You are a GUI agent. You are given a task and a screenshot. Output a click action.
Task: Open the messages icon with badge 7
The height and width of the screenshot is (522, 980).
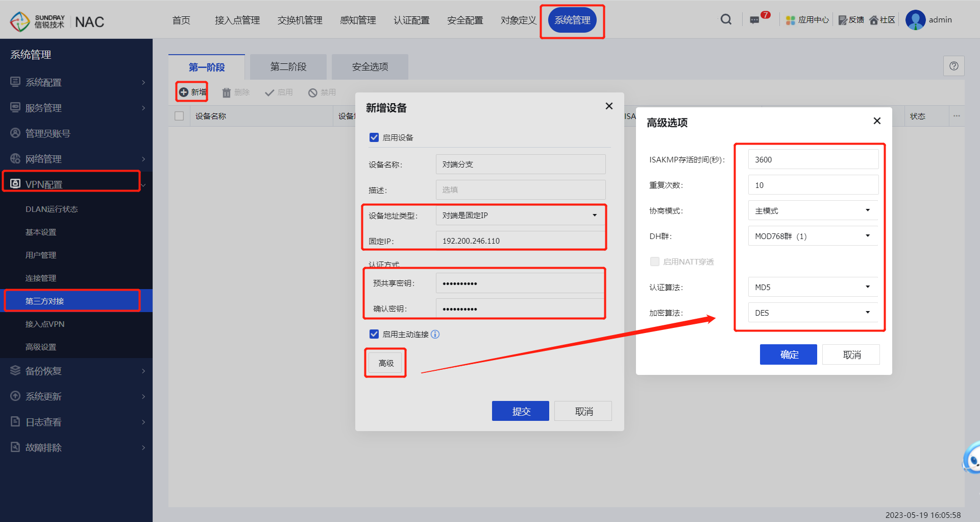click(x=754, y=20)
